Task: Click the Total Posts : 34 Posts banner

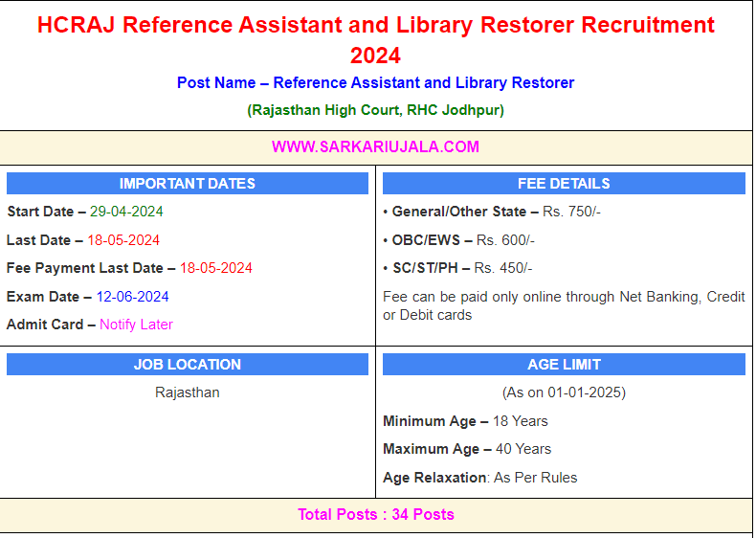Action: coord(375,515)
